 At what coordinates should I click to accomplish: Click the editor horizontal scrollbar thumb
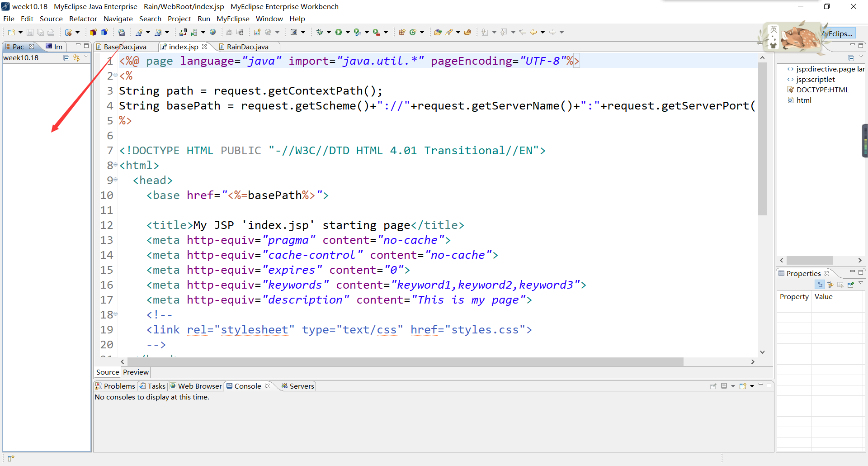point(406,361)
